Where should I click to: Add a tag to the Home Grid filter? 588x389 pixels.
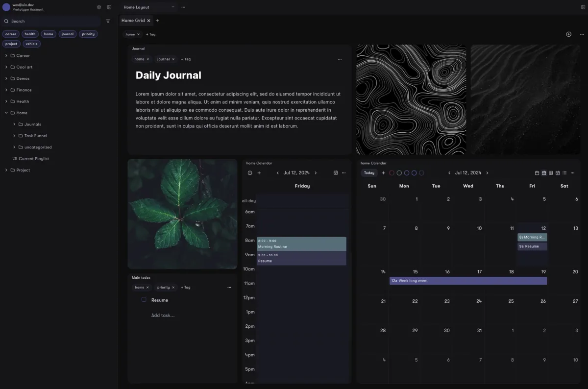151,34
